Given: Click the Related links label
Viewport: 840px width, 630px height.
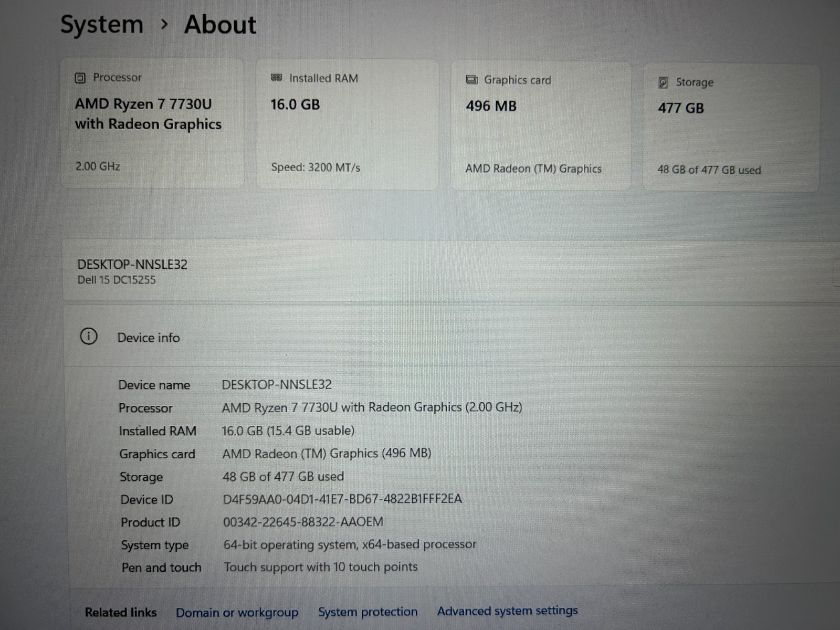Looking at the screenshot, I should [121, 613].
